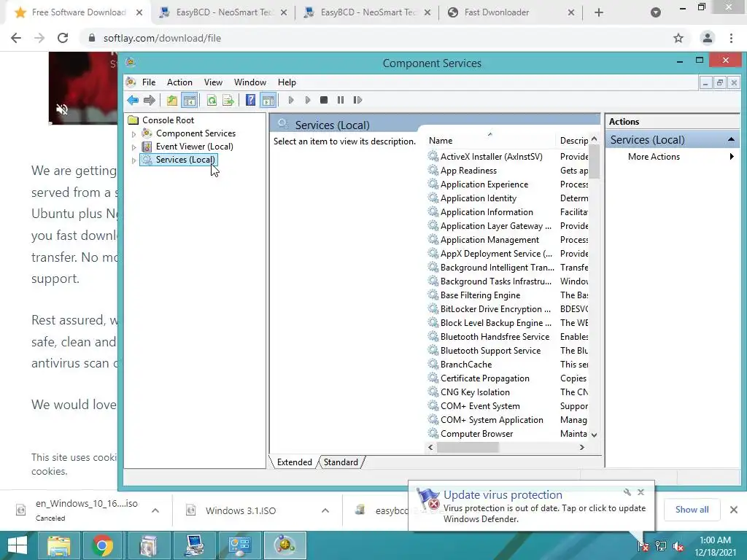This screenshot has height=560, width=747.
Task: Select the Certificate Propagation service
Action: [x=484, y=378]
